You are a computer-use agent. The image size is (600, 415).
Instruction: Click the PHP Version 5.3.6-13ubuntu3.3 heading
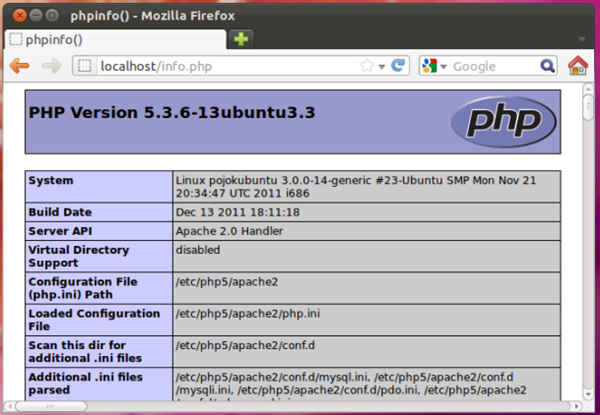(172, 112)
